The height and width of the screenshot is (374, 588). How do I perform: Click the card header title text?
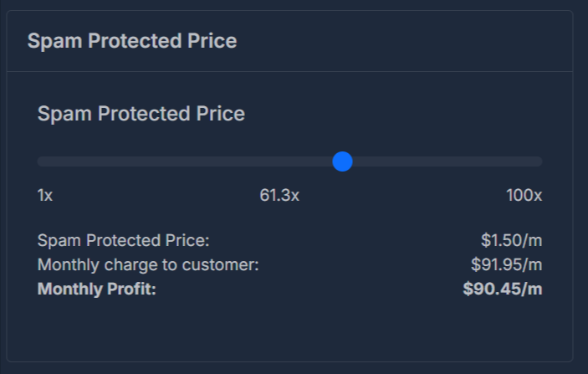pyautogui.click(x=132, y=41)
